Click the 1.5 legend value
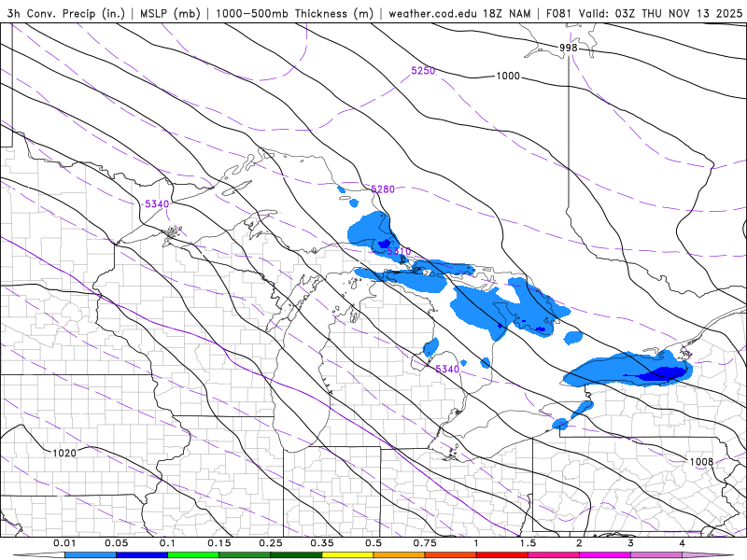The height and width of the screenshot is (560, 747). (x=528, y=543)
